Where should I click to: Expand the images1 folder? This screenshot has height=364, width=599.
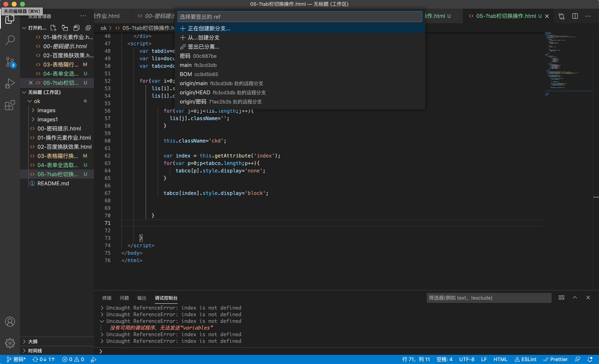(x=33, y=119)
